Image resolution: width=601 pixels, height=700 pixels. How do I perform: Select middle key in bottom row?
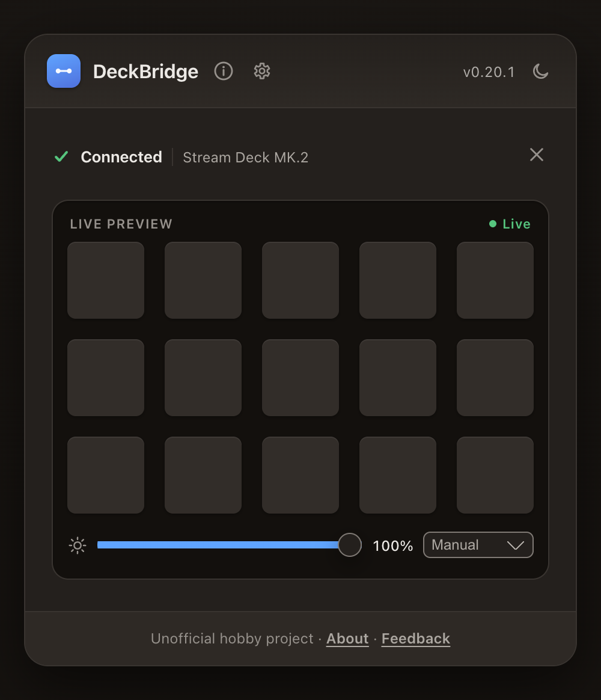(x=300, y=475)
